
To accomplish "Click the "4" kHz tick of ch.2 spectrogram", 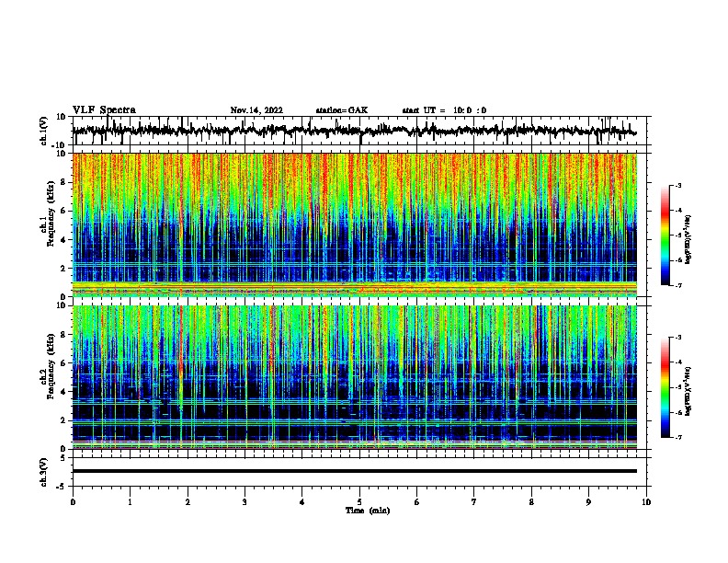I will click(64, 392).
